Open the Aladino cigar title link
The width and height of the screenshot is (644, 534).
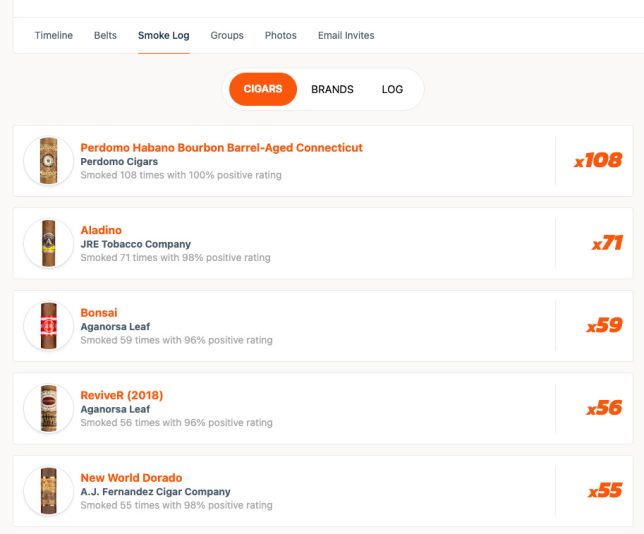(x=101, y=230)
